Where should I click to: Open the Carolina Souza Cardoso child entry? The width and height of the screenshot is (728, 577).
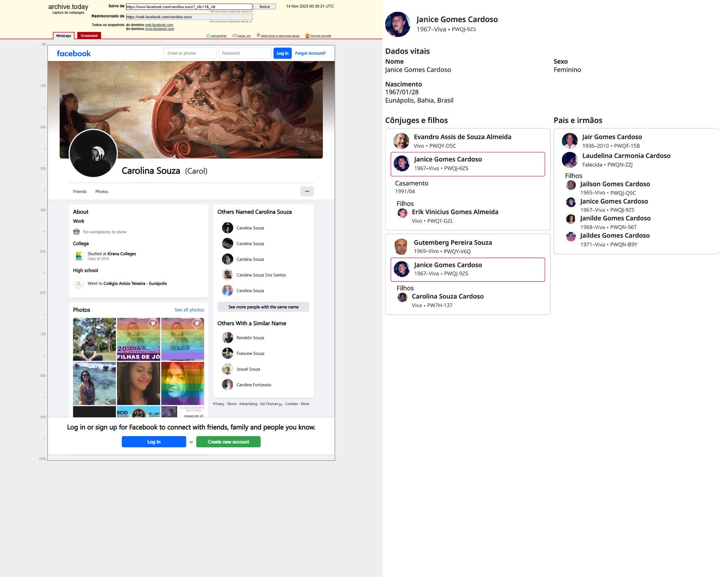[447, 296]
